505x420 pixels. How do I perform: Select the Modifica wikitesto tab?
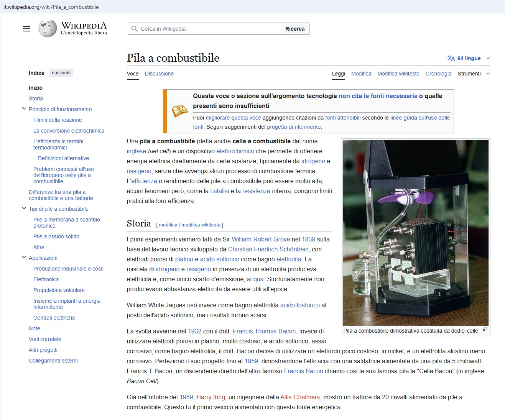tap(398, 74)
